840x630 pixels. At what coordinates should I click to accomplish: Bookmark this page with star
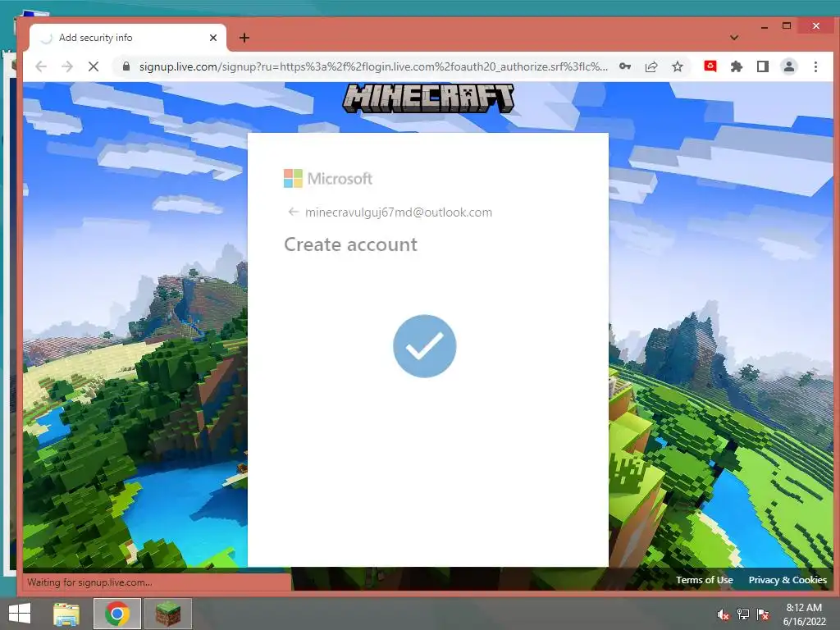pos(678,66)
